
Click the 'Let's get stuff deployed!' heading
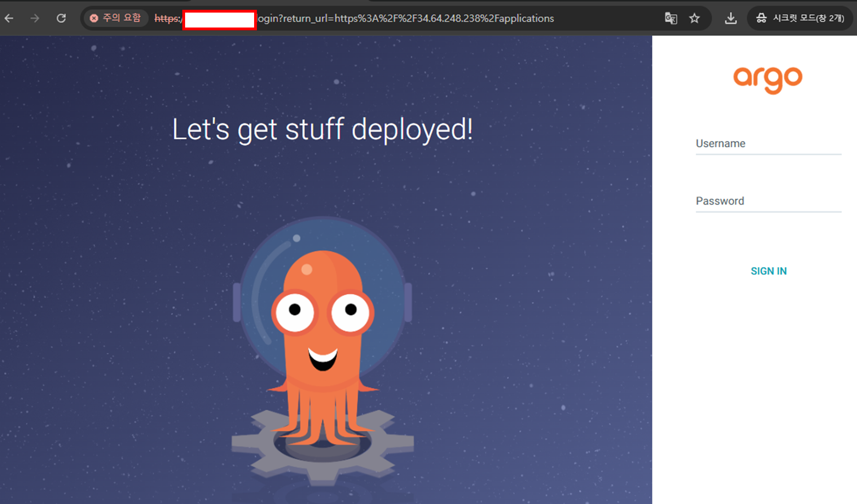(323, 130)
